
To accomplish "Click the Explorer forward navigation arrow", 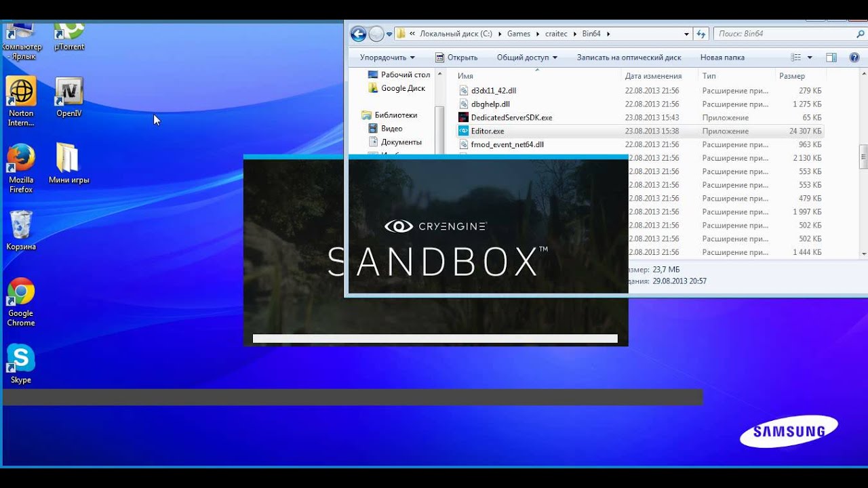I will point(376,33).
